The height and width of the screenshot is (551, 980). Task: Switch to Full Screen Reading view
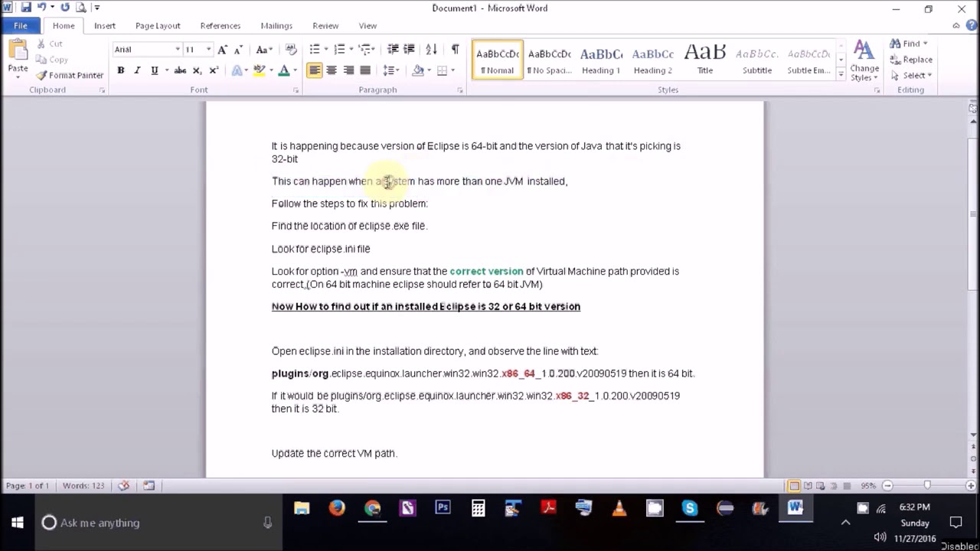pyautogui.click(x=808, y=486)
